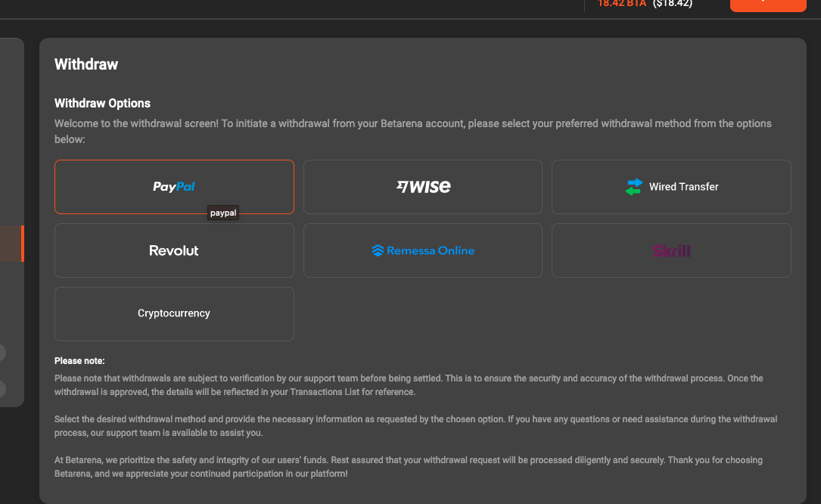The image size is (821, 504).
Task: Click the paypal tooltip label
Action: 222,213
